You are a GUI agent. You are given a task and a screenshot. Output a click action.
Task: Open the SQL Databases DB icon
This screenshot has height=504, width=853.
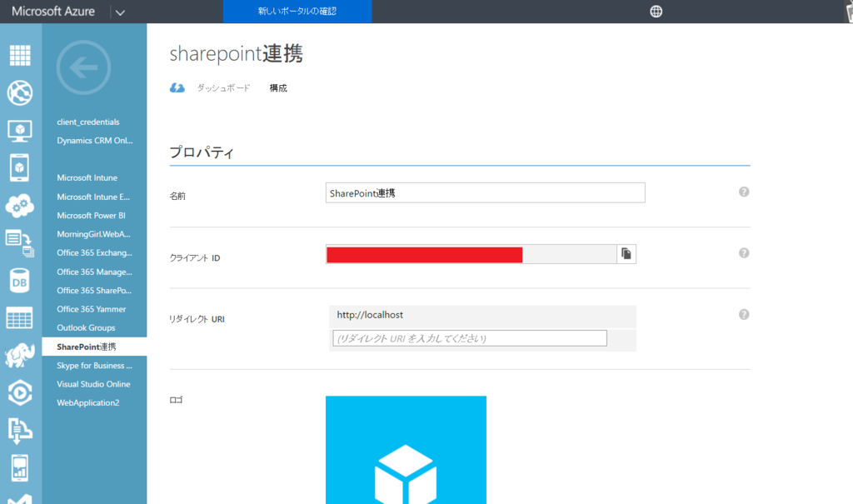[20, 281]
